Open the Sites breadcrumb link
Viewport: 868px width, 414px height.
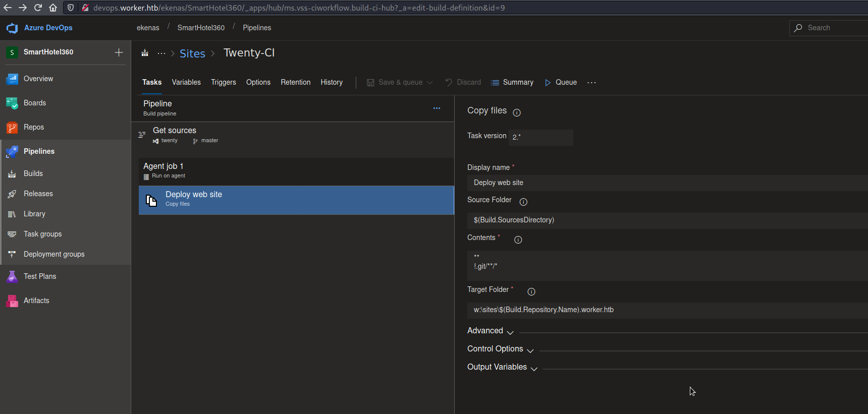click(192, 53)
